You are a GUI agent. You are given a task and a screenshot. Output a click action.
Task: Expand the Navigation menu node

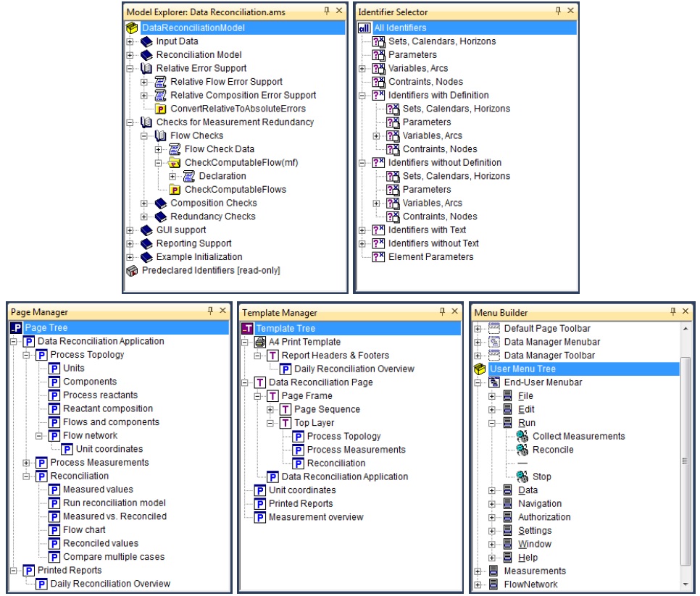coord(492,504)
